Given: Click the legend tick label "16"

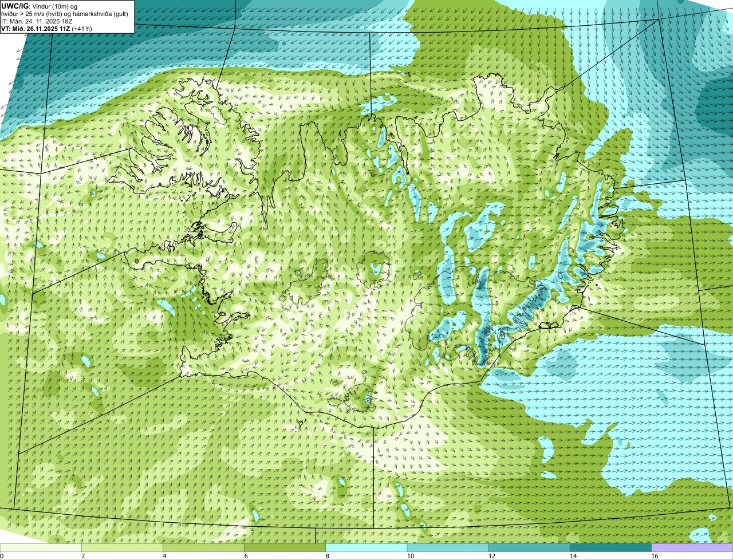Looking at the screenshot, I should coord(655,556).
